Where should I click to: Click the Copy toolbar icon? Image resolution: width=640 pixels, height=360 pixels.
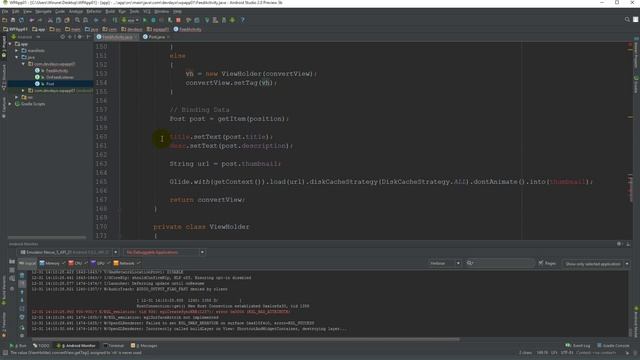click(x=58, y=20)
